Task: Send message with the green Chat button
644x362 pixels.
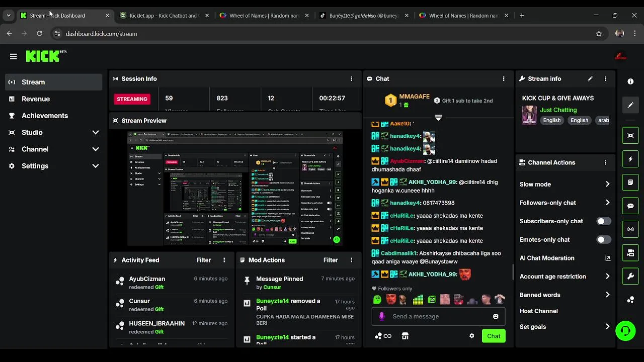Action: click(x=494, y=336)
